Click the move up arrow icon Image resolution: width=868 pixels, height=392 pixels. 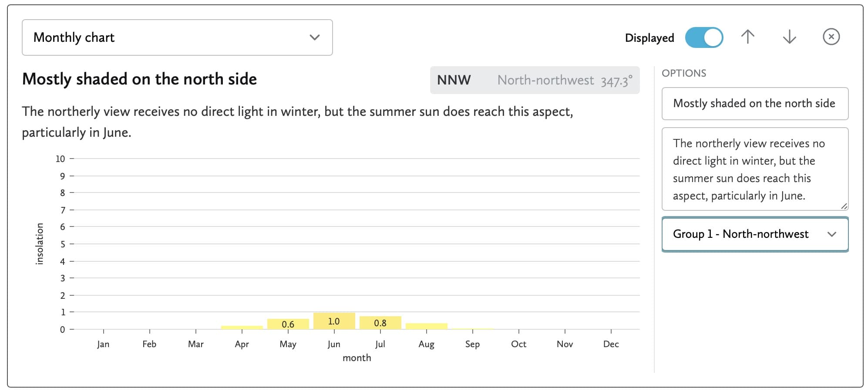pyautogui.click(x=747, y=37)
